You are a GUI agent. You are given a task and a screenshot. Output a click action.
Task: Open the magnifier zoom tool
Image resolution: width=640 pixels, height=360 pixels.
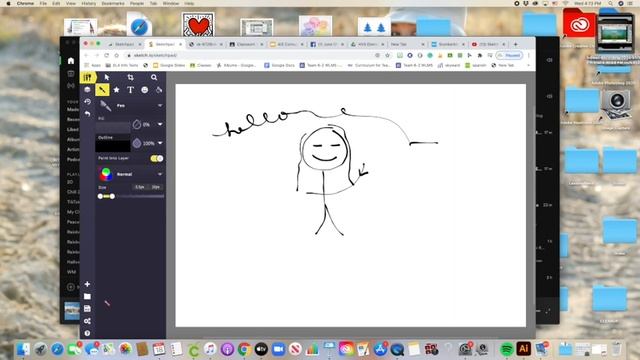pyautogui.click(x=154, y=77)
